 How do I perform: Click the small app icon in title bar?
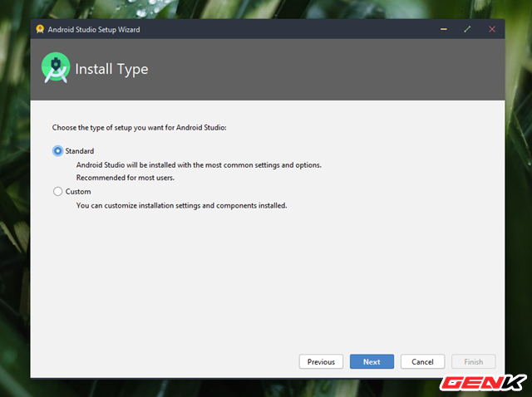(x=39, y=29)
